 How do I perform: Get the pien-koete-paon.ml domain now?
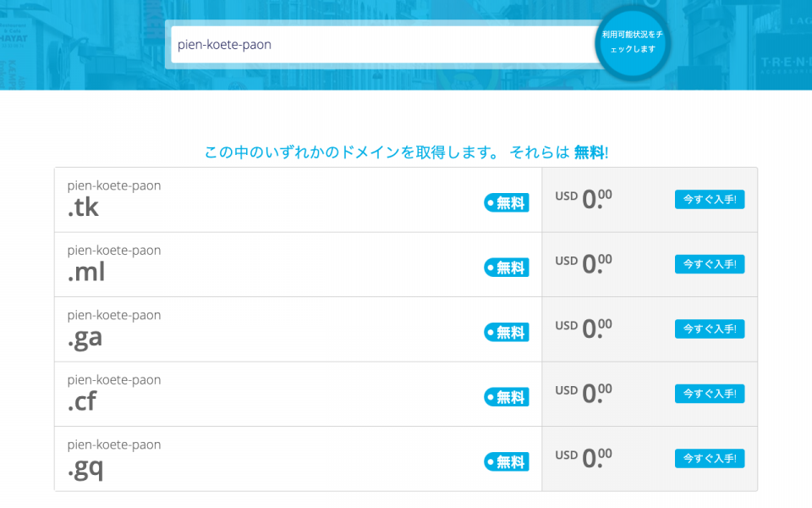pyautogui.click(x=710, y=264)
